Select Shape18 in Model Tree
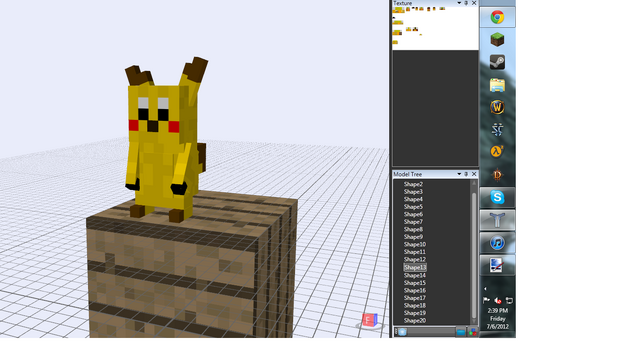 tap(415, 305)
